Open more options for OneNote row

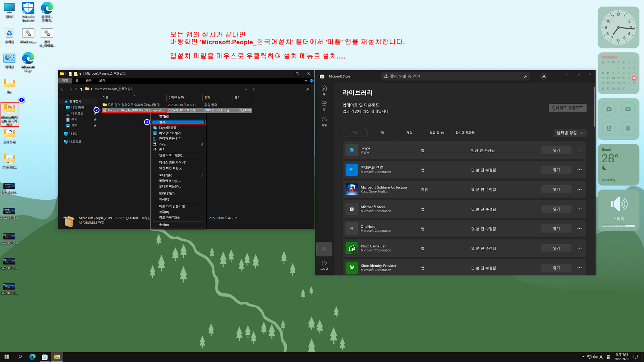(x=579, y=228)
